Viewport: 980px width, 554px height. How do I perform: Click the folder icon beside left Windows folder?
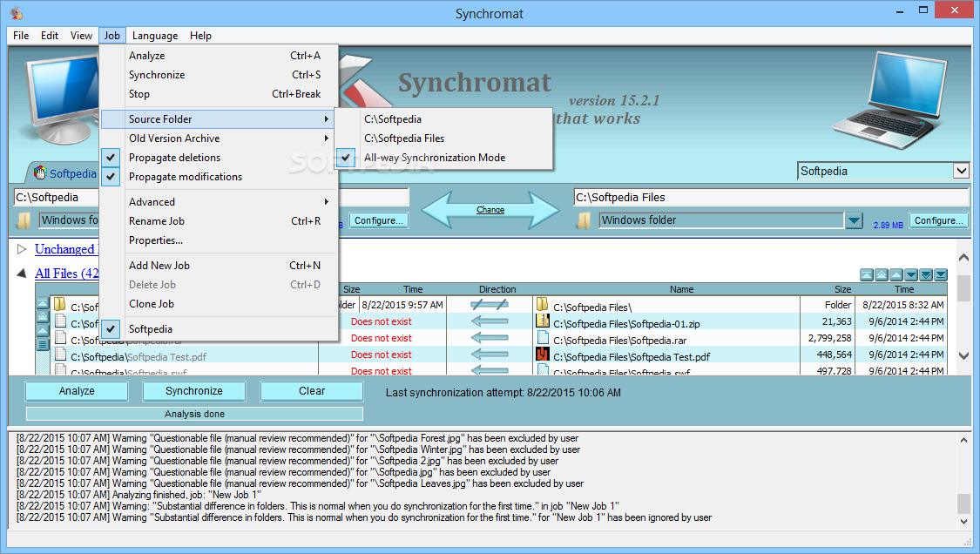click(x=24, y=220)
